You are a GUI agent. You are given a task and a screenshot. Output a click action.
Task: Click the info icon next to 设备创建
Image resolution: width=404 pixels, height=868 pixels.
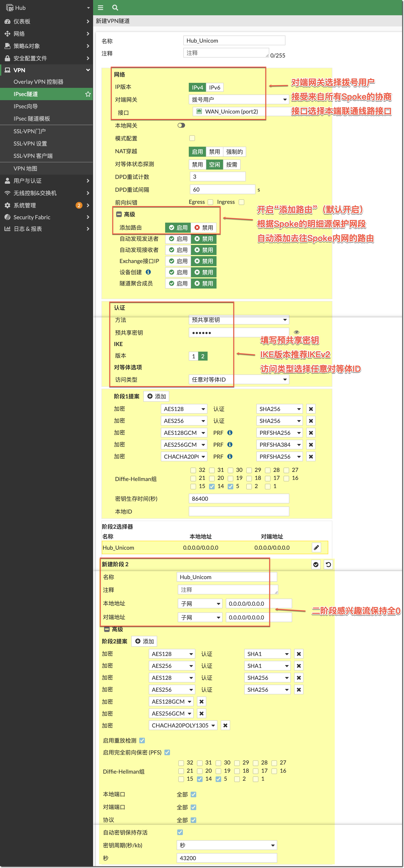click(x=148, y=272)
